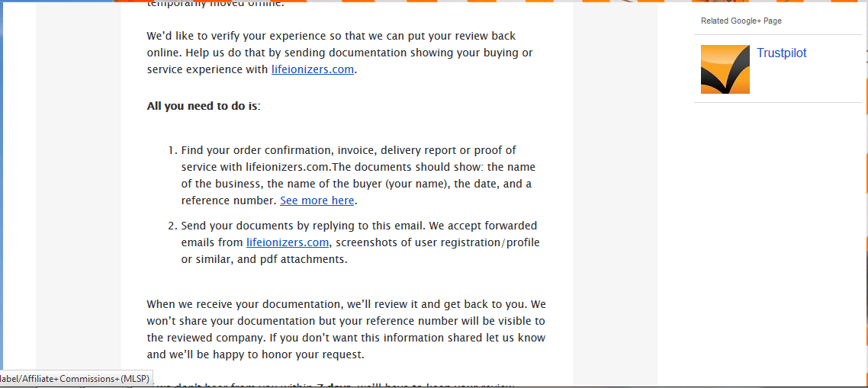Click the list number 1 marker
This screenshot has height=388, width=868.
point(172,151)
